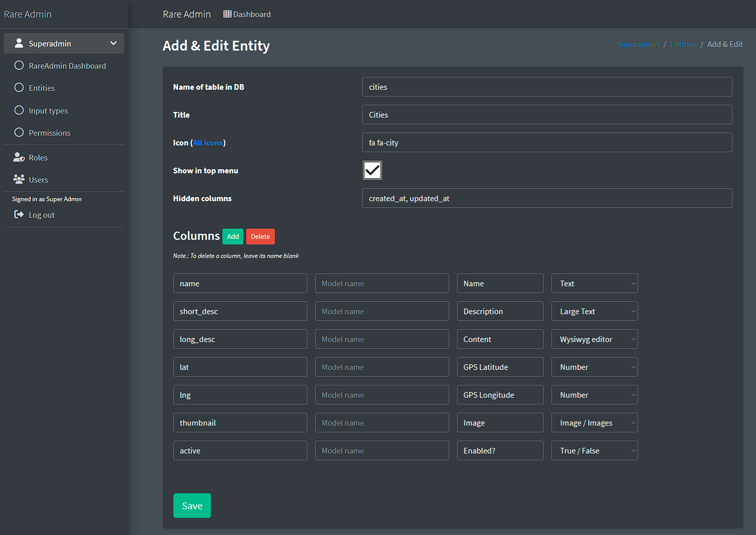Click circle icon beside Input types

click(x=19, y=110)
